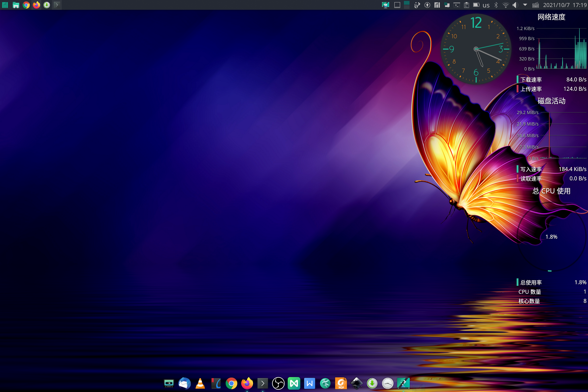Open the Wi-Fi networks tray icon
Viewport: 588px width, 392px height.
(x=505, y=5)
